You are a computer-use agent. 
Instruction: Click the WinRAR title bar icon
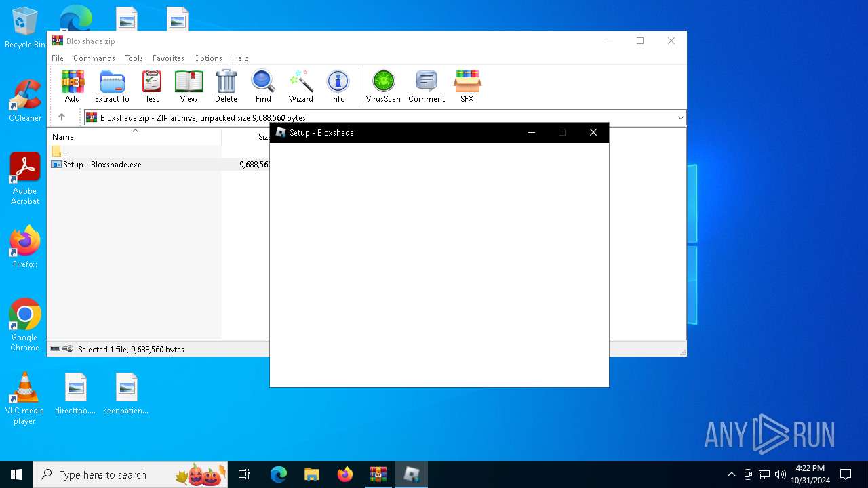pos(57,41)
